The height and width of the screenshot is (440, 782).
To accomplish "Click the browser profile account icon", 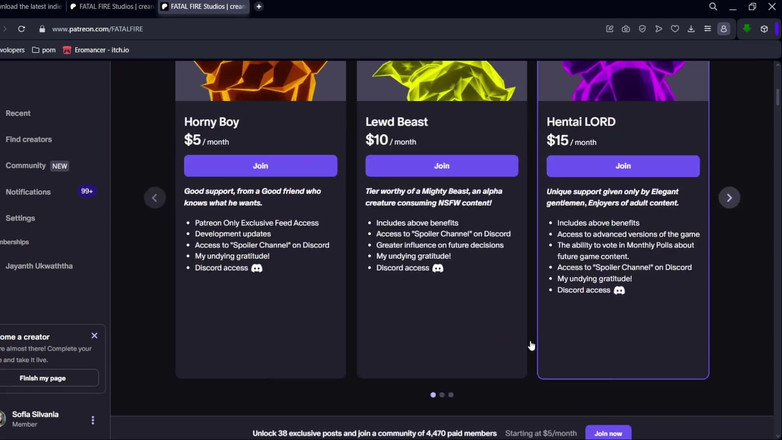I will click(x=724, y=29).
